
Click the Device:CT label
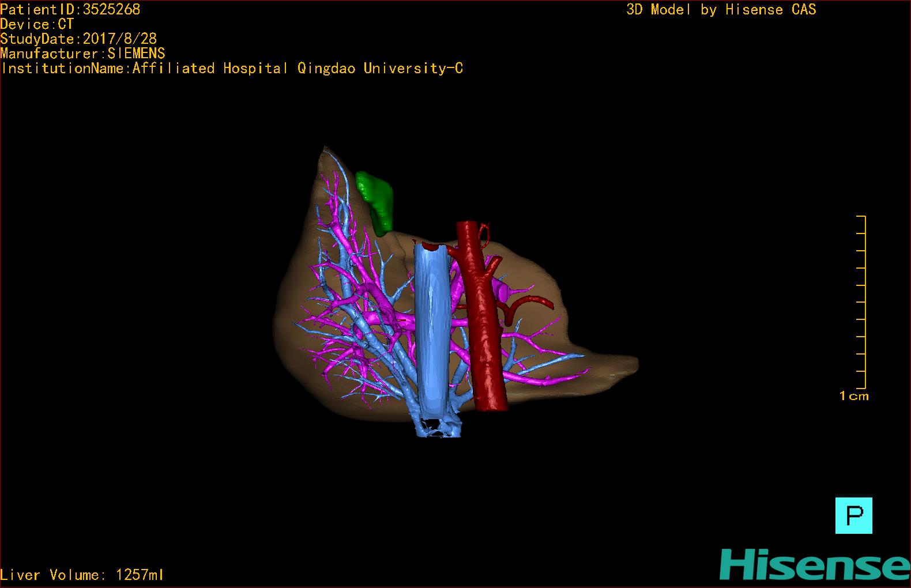click(37, 24)
